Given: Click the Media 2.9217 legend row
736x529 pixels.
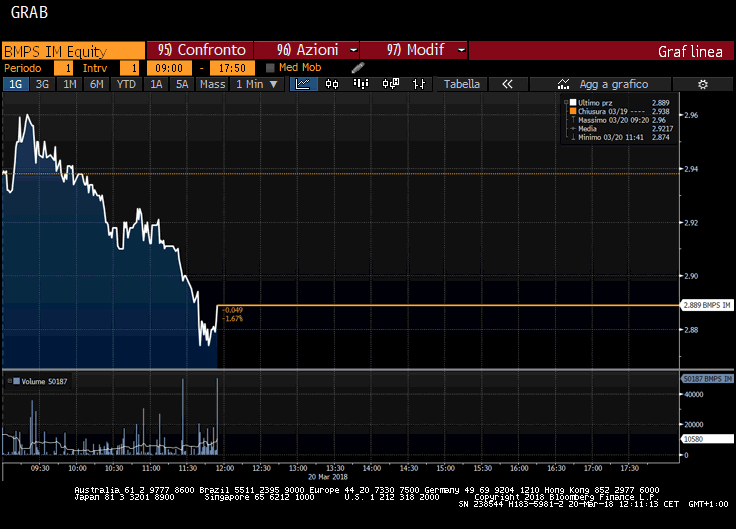Looking at the screenshot, I should [x=622, y=129].
